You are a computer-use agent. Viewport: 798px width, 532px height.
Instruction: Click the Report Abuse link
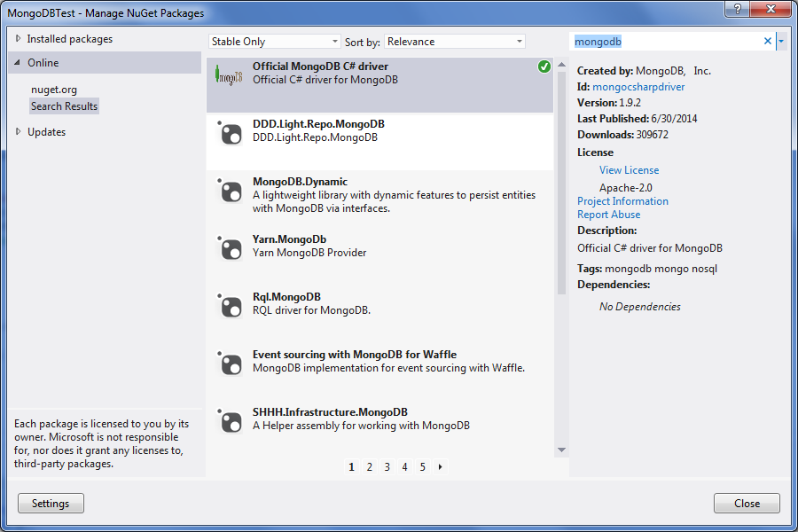tap(608, 215)
